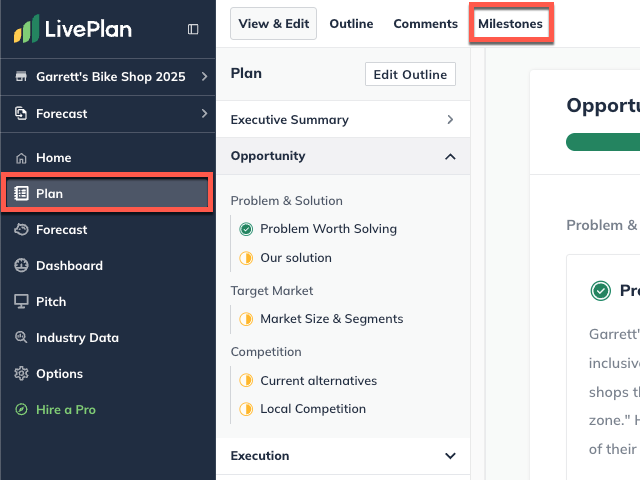Click the Competition group label

266,352
